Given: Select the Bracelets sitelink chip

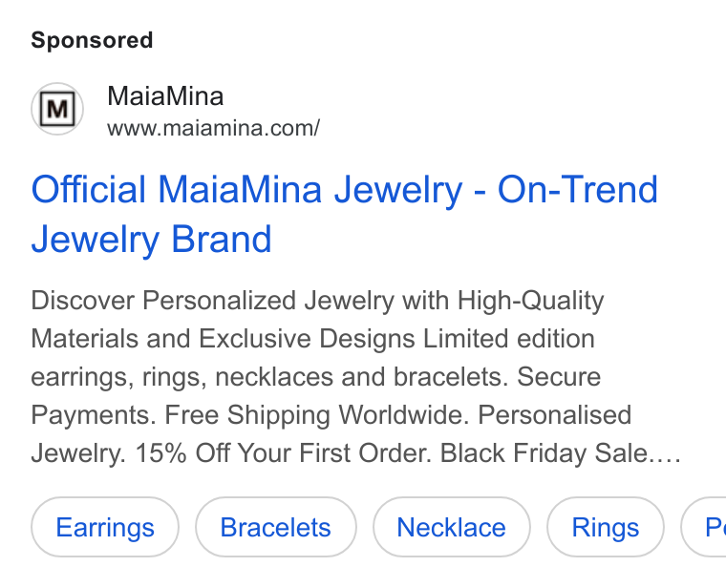Looking at the screenshot, I should (x=275, y=527).
